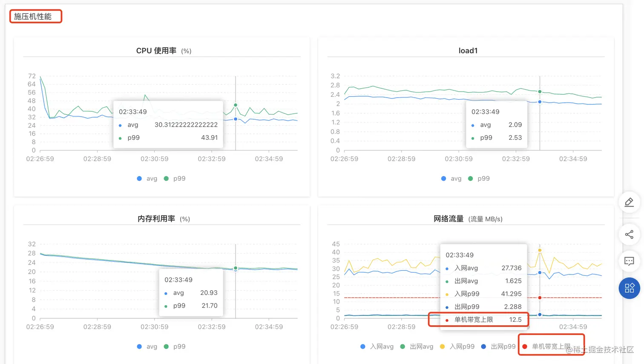Screen dimensions: 644x364
Task: Click the red bandwidth limit point on network chart
Action: (x=540, y=298)
